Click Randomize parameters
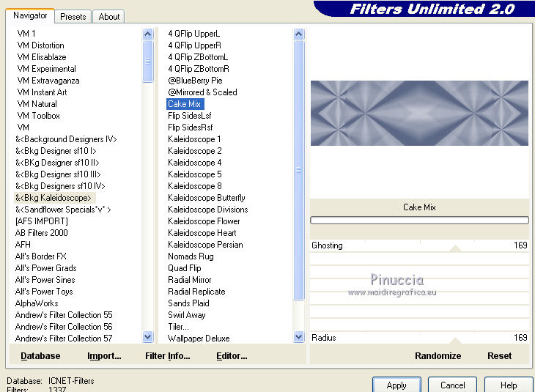This screenshot has width=535, height=392. (x=438, y=356)
